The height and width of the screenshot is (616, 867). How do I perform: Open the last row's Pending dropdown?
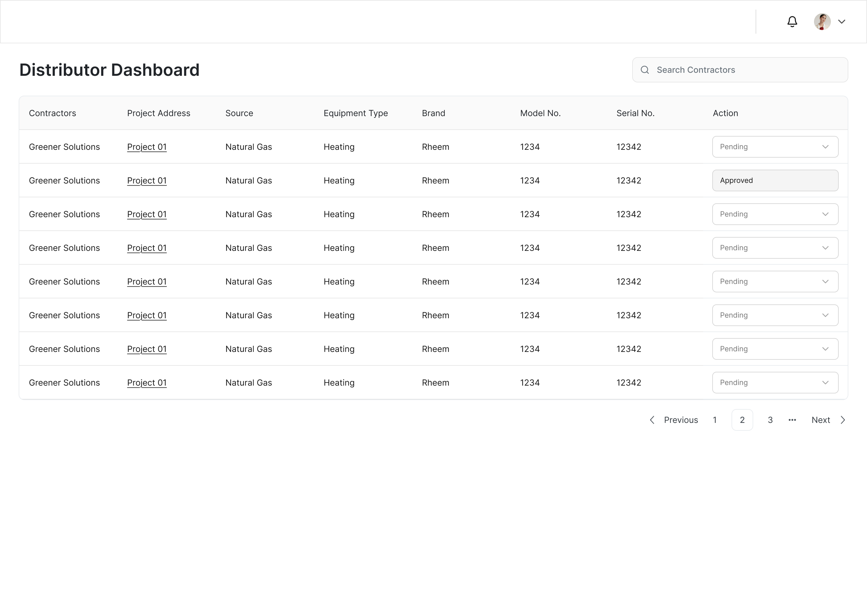[775, 383]
